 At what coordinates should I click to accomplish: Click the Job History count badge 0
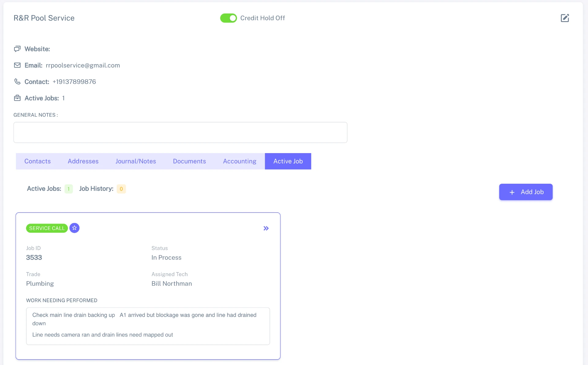pos(121,189)
